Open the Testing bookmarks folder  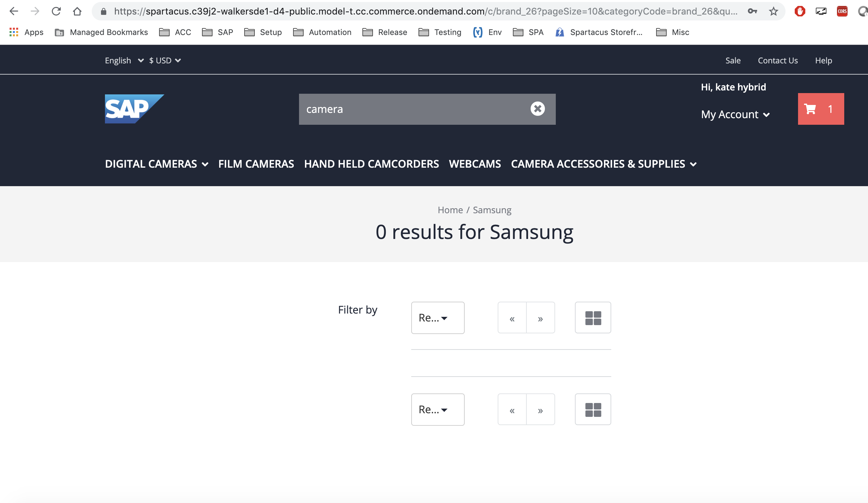point(440,32)
